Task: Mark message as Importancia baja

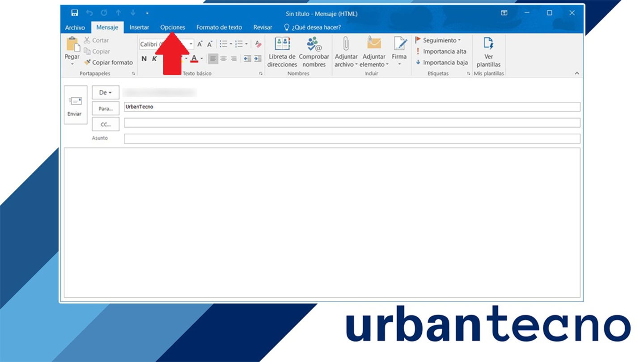Action: pos(441,63)
